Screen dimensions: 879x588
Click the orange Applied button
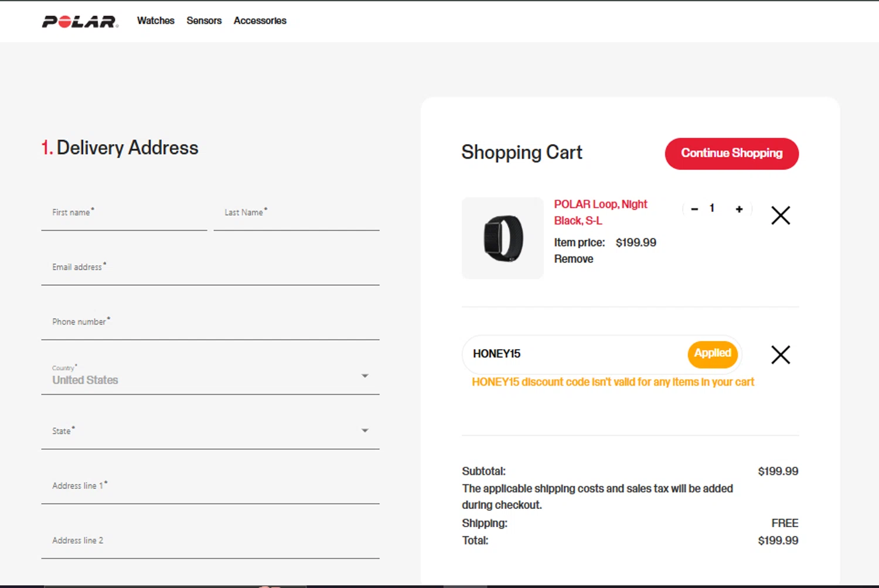pos(713,354)
